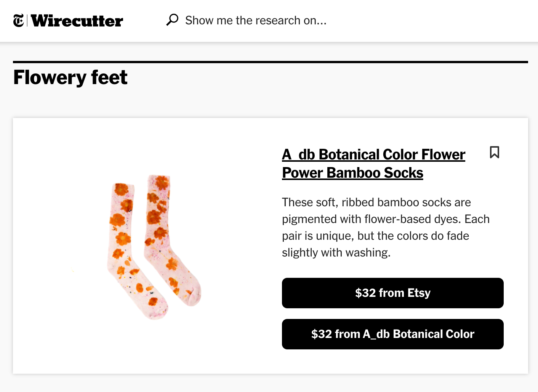Click the "Flowery feet" section heading
Image resolution: width=538 pixels, height=392 pixels.
[x=70, y=78]
